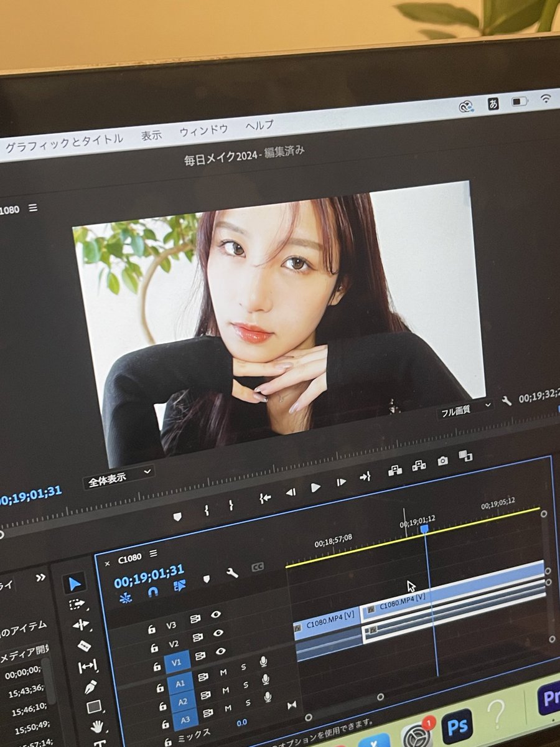Select the first C1080.MP4 video clip

tap(327, 622)
